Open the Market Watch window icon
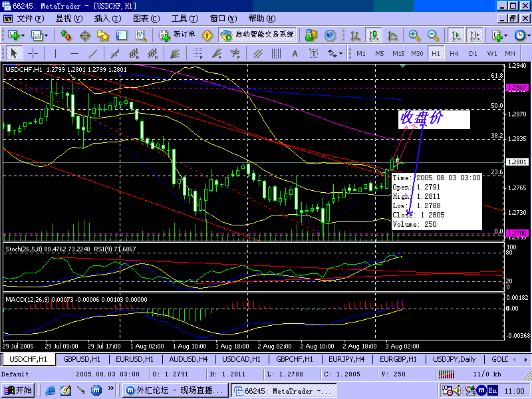Screen dimensions: 532x399 (65, 35)
